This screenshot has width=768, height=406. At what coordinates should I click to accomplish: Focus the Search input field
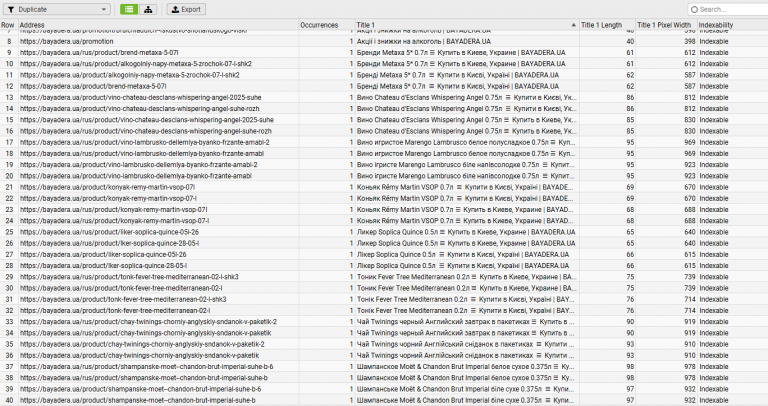[729, 9]
